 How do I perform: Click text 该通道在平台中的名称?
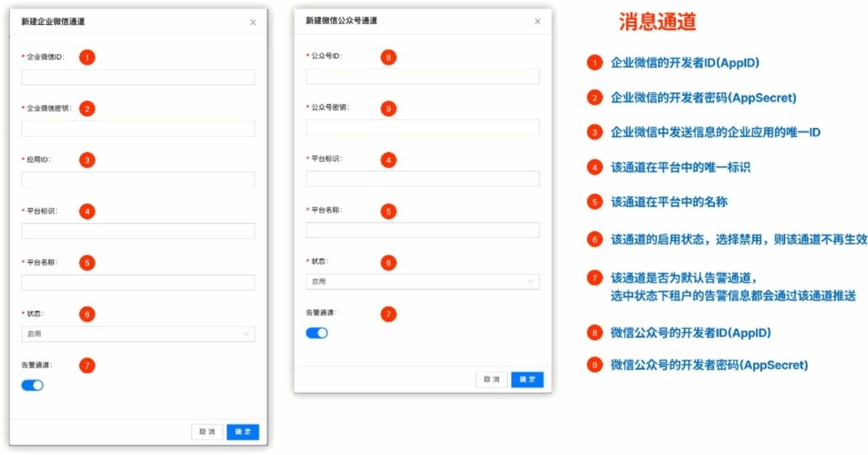click(x=669, y=202)
